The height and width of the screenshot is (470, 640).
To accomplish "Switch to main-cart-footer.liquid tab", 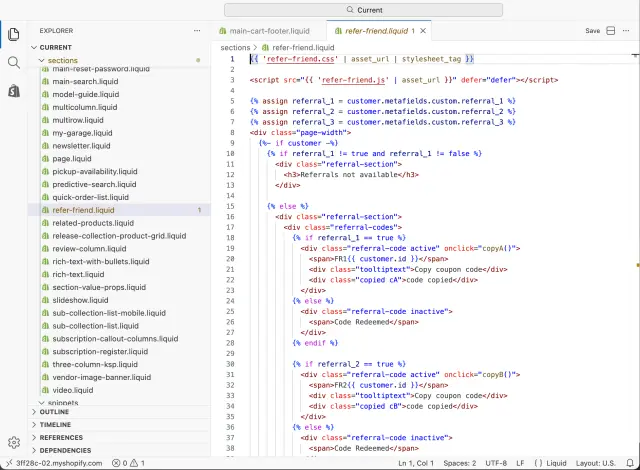I will coord(269,31).
